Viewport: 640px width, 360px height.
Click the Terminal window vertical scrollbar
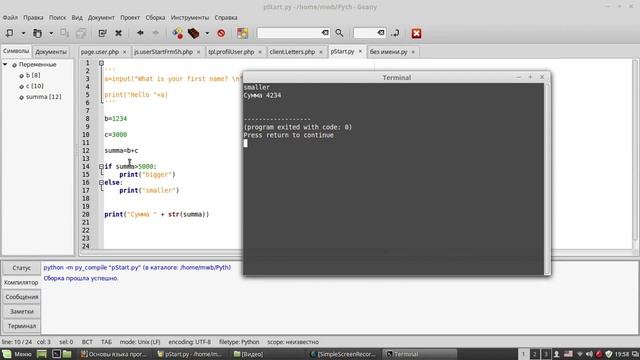pyautogui.click(x=547, y=179)
